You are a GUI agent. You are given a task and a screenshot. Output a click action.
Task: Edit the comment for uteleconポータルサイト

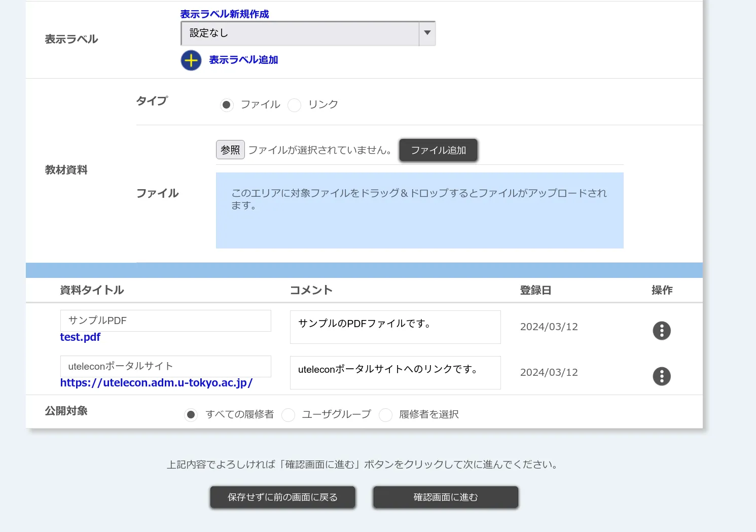click(x=395, y=373)
